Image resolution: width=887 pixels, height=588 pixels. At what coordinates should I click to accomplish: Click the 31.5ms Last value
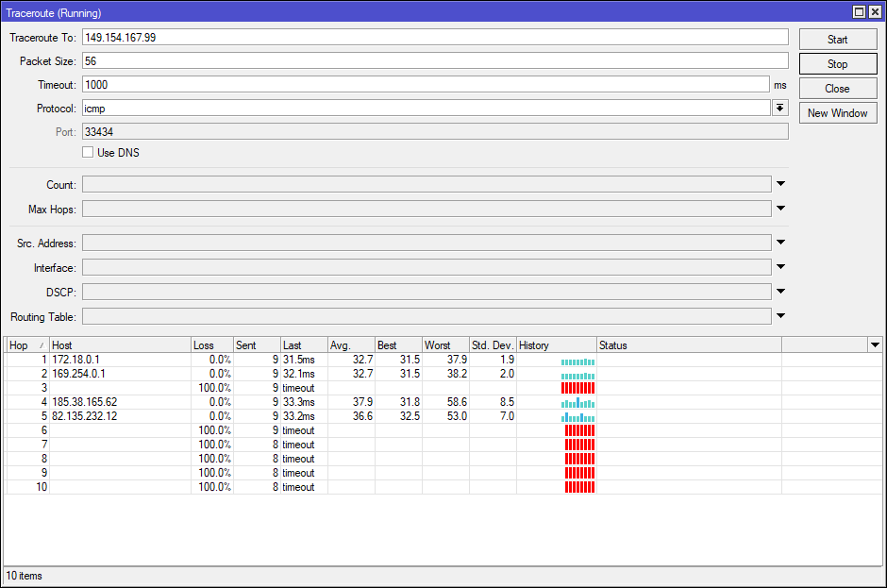[299, 360]
